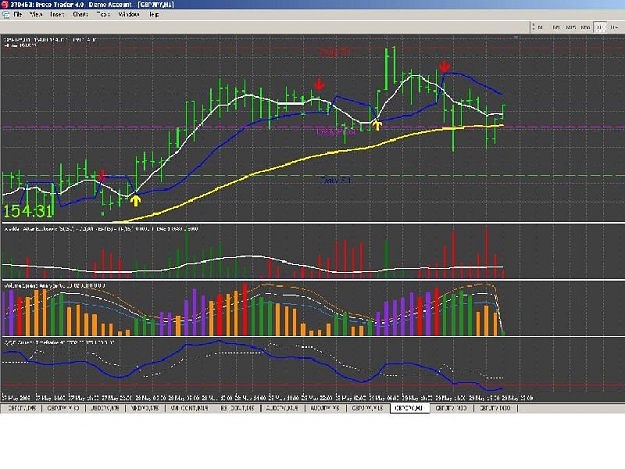Open the Help menu
This screenshot has height=469, width=625.
tap(154, 14)
